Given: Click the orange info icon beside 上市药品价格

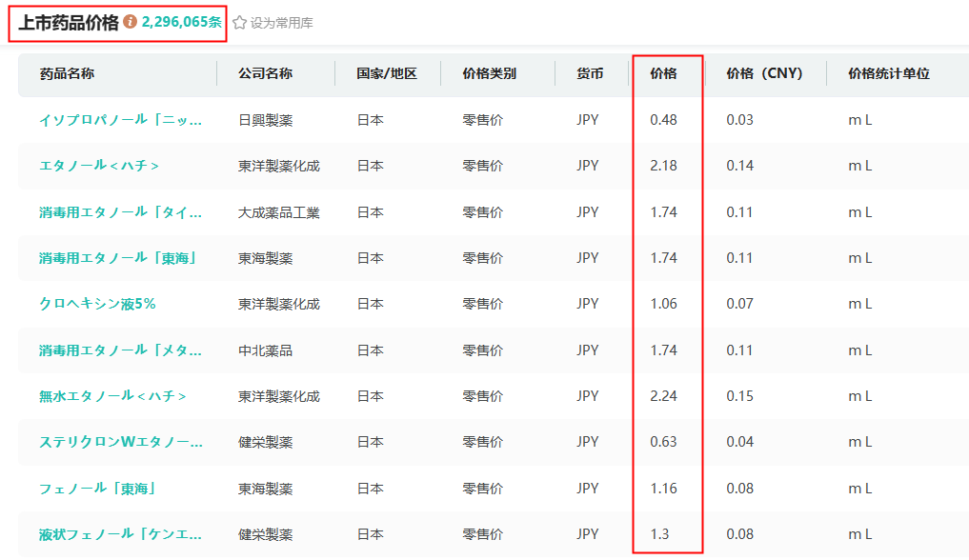Looking at the screenshot, I should click(x=130, y=22).
